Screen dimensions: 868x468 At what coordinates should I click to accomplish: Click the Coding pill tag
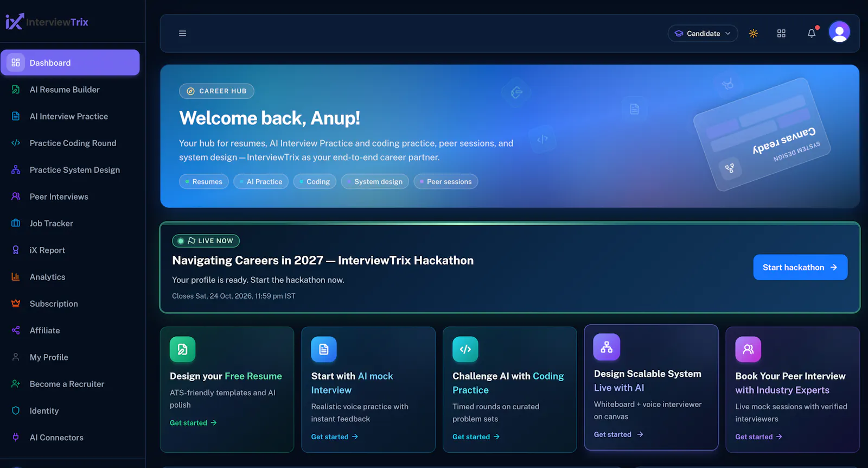click(315, 181)
